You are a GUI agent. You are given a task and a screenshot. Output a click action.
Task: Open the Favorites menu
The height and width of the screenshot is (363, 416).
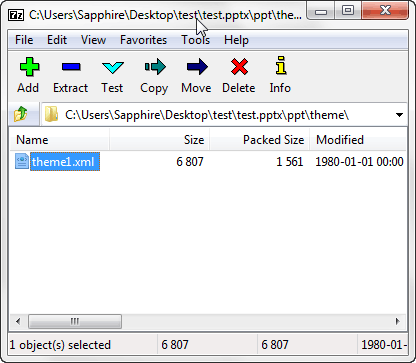pos(143,40)
